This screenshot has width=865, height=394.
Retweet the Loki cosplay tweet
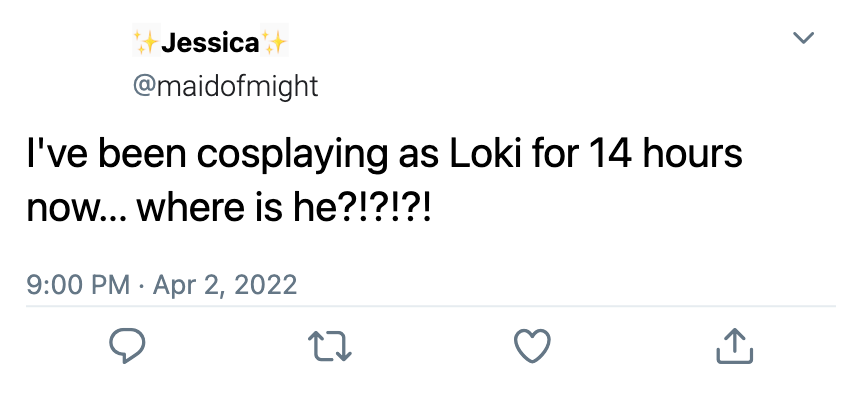[x=330, y=346]
